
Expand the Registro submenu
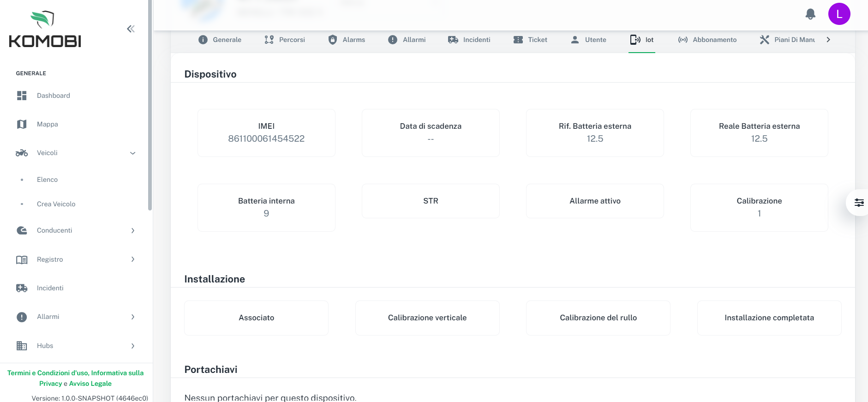point(132,259)
